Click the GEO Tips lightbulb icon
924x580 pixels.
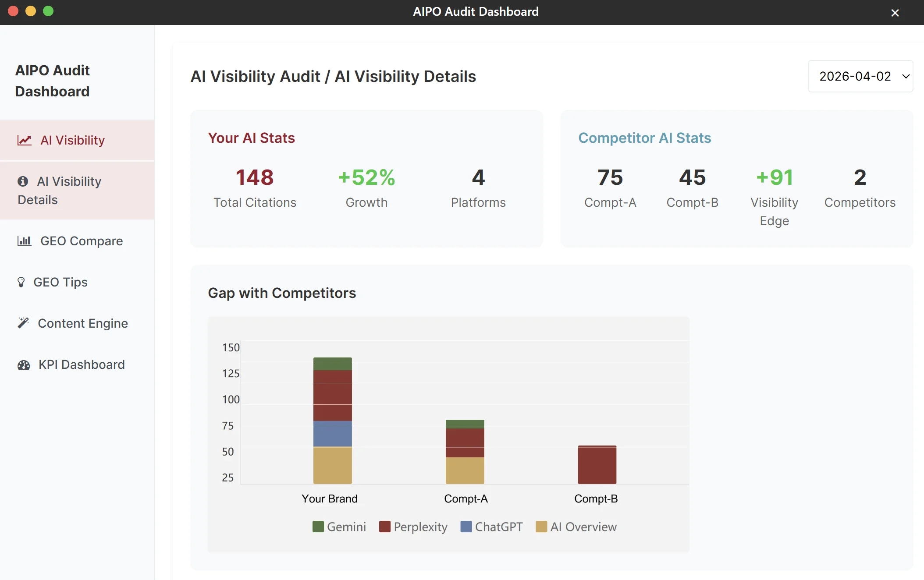coord(21,282)
